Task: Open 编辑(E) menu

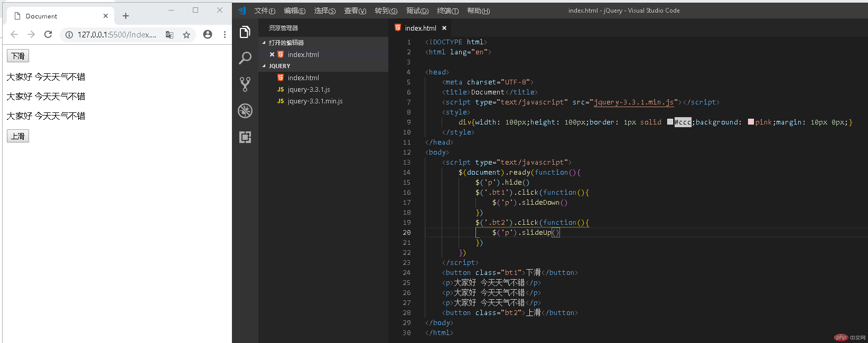Action: (x=295, y=11)
